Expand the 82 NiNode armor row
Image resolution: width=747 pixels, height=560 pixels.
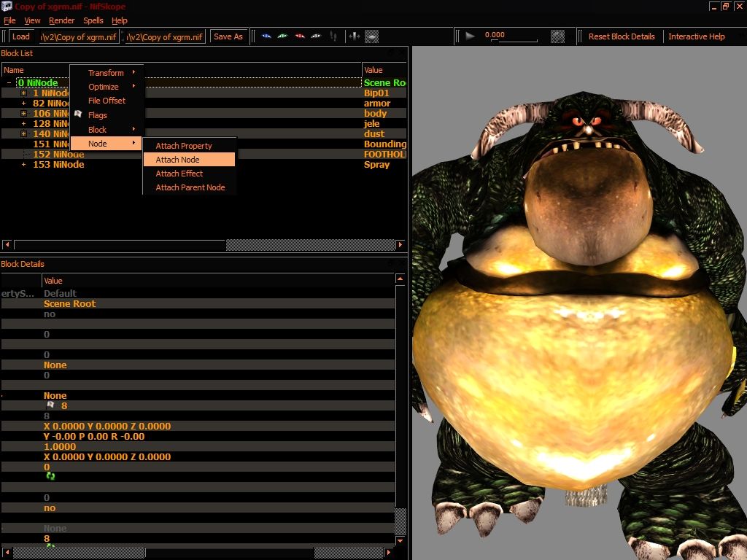tap(23, 104)
